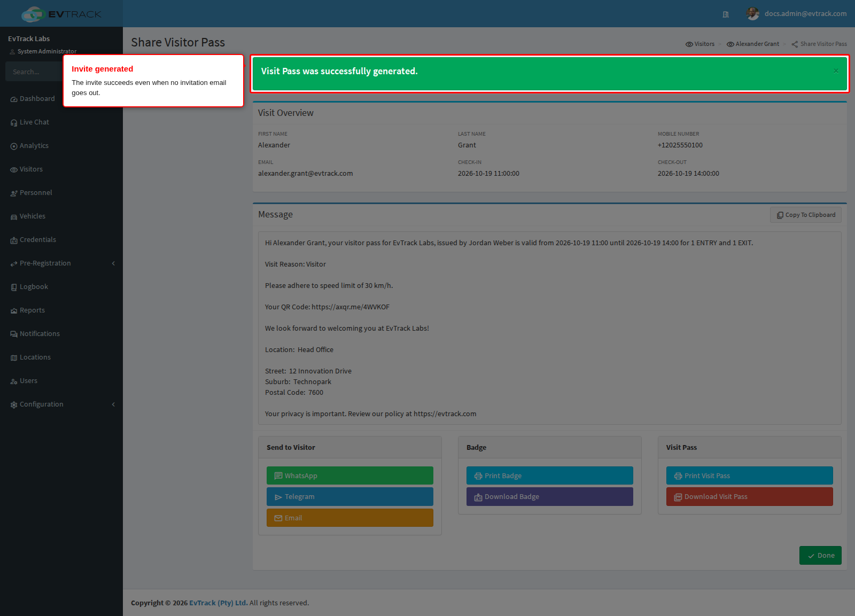The width and height of the screenshot is (855, 616).
Task: Click the green Done button
Action: pyautogui.click(x=820, y=556)
